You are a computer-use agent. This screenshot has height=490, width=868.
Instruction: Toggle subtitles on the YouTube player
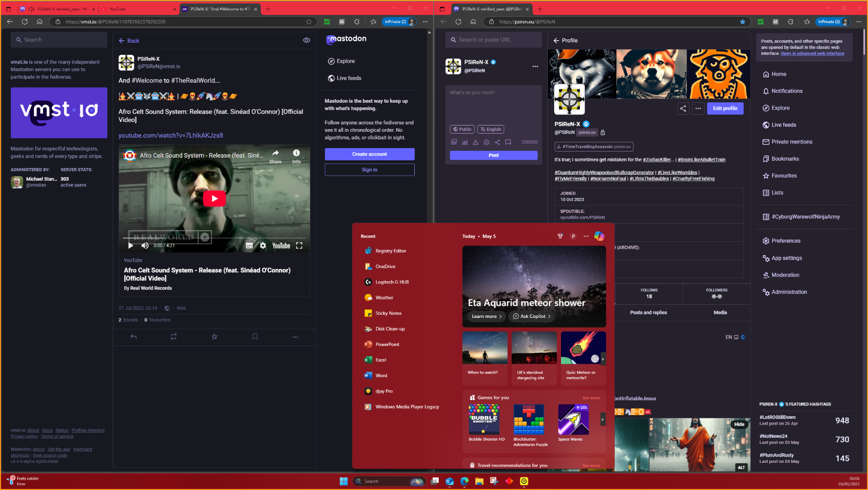pos(249,245)
